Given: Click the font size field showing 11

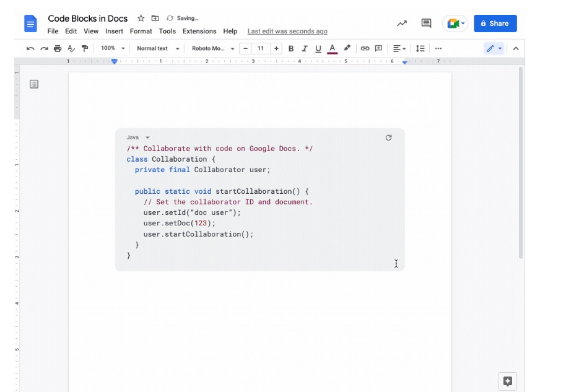Looking at the screenshot, I should [x=261, y=48].
